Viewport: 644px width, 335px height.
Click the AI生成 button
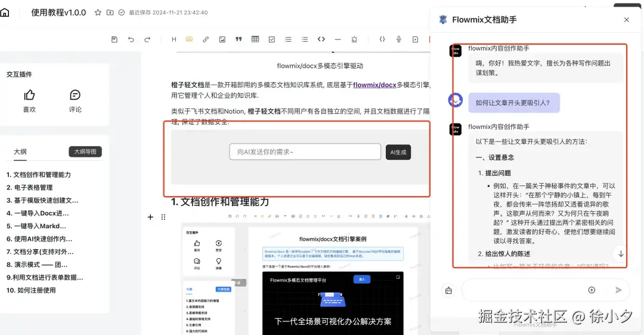tap(398, 153)
